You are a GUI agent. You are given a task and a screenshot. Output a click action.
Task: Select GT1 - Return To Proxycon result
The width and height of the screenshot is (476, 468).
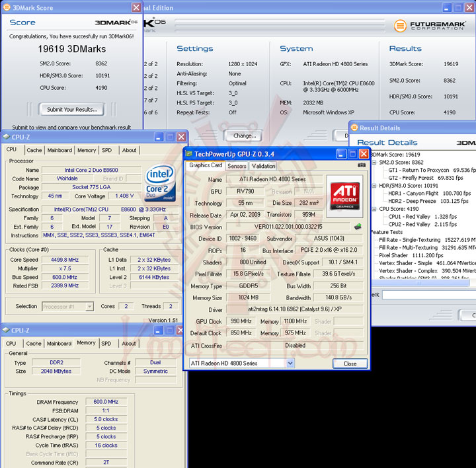tap(432, 170)
